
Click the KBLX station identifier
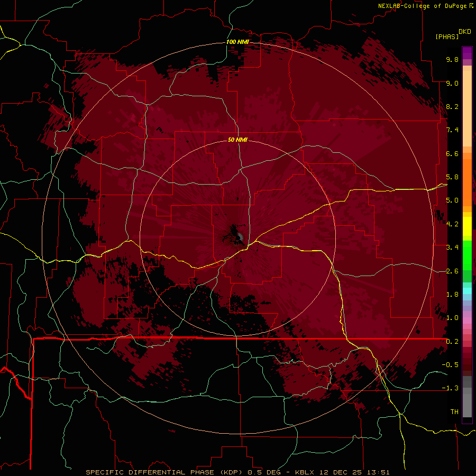click(x=305, y=472)
